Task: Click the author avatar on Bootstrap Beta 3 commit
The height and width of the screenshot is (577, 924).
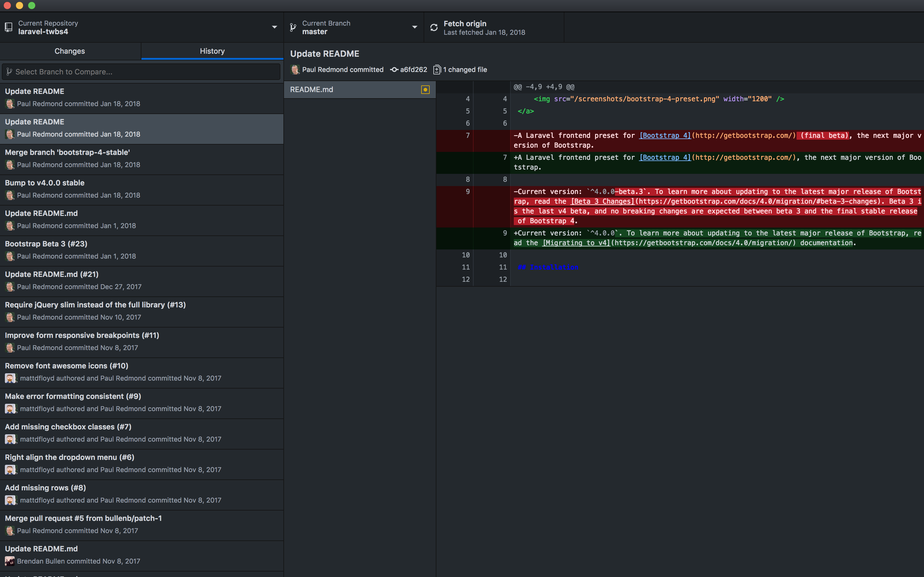Action: [x=9, y=256]
